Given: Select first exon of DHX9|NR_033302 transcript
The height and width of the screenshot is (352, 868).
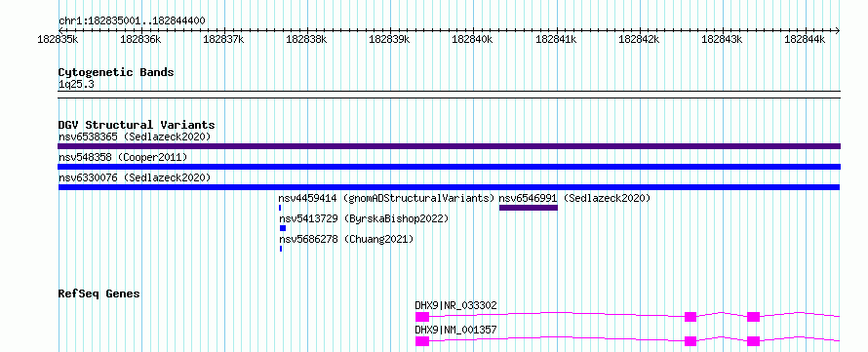Looking at the screenshot, I should [x=422, y=317].
